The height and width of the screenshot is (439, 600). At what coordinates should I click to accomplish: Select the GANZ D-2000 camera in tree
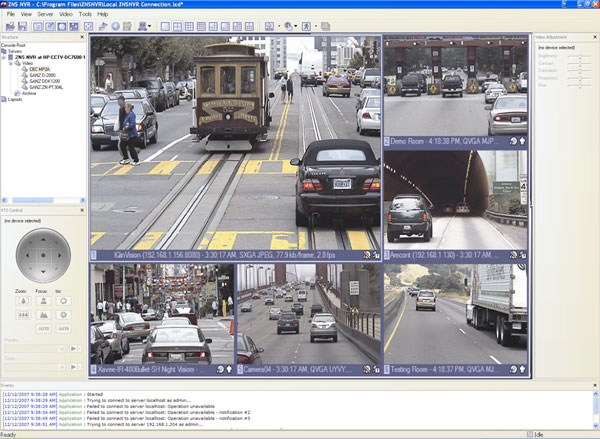[42, 75]
